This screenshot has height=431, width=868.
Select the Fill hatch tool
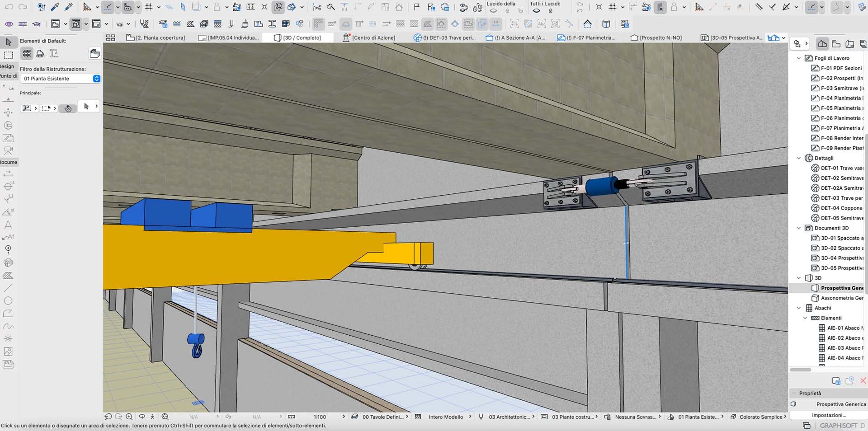tap(8, 276)
